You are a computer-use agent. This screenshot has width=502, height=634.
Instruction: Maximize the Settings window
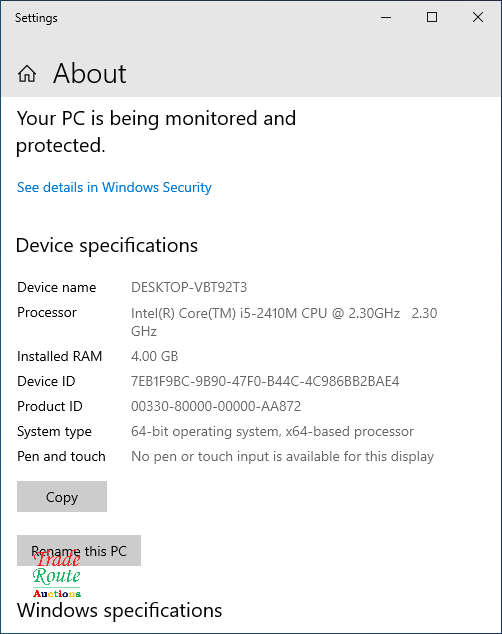(432, 17)
